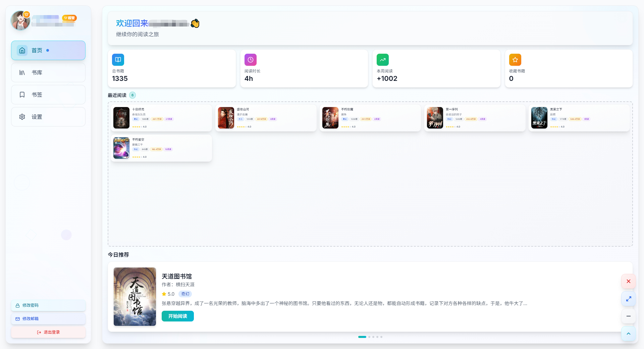This screenshot has height=349, width=644.
Task: Open the 十日终焉 book cover
Action: tap(121, 118)
